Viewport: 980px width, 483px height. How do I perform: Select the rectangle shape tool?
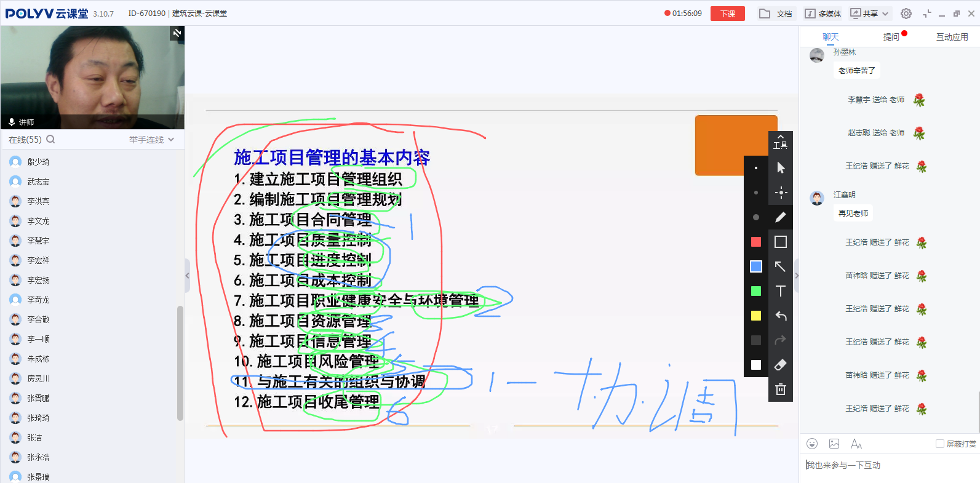780,242
